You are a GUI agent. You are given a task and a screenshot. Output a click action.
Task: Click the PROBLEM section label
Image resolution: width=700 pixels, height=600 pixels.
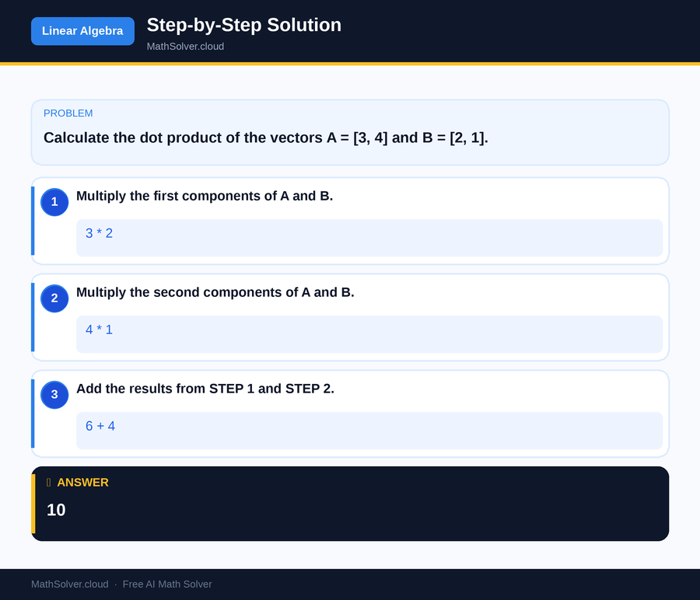[x=68, y=113]
